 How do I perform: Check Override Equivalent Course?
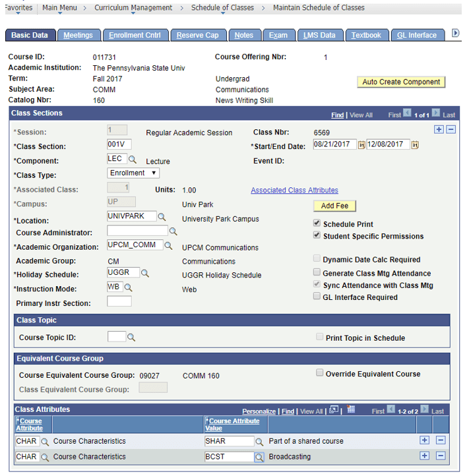click(319, 372)
